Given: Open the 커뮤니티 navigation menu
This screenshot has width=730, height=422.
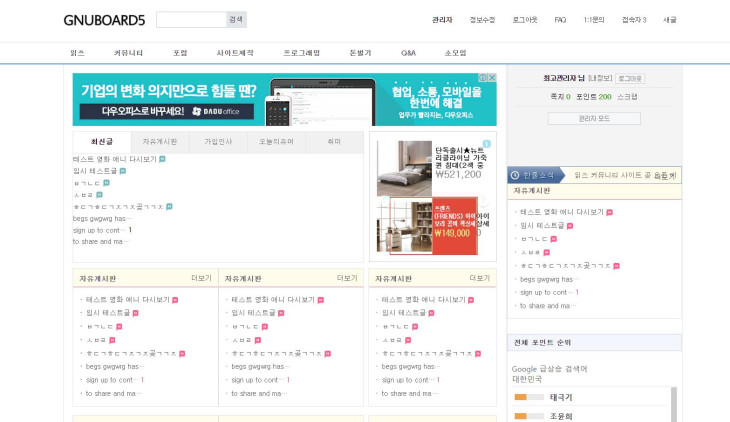Looking at the screenshot, I should point(129,52).
